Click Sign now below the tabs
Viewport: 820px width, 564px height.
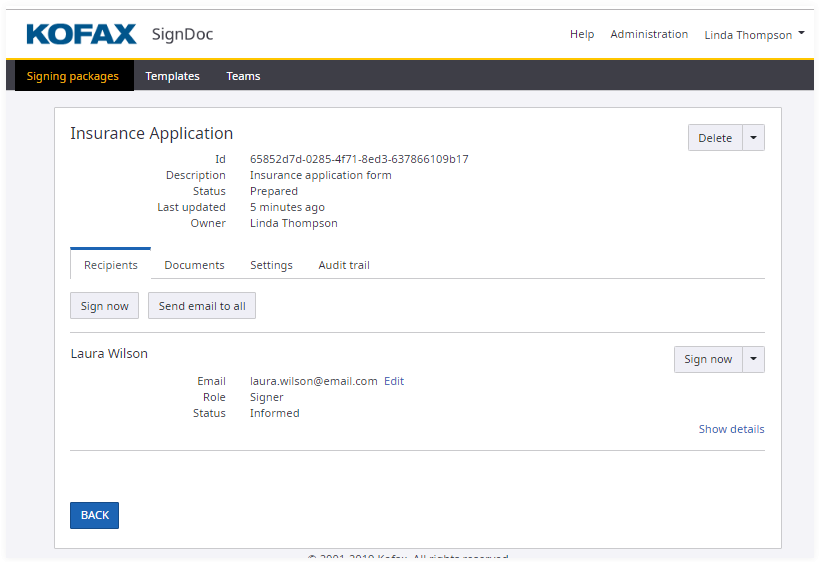tap(105, 306)
